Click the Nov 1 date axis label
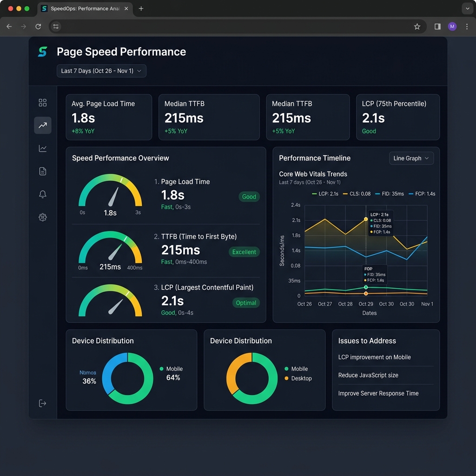This screenshot has width=476, height=476. [427, 304]
